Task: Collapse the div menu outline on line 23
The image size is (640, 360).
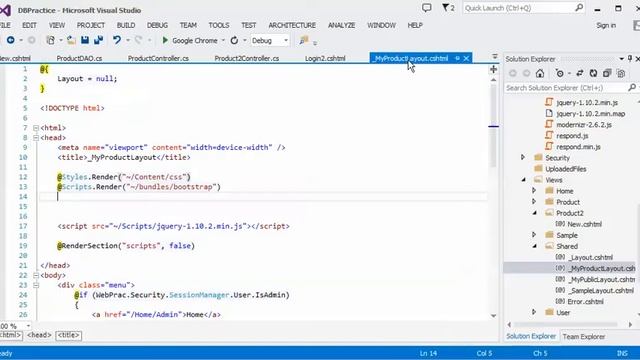Action: click(36, 285)
